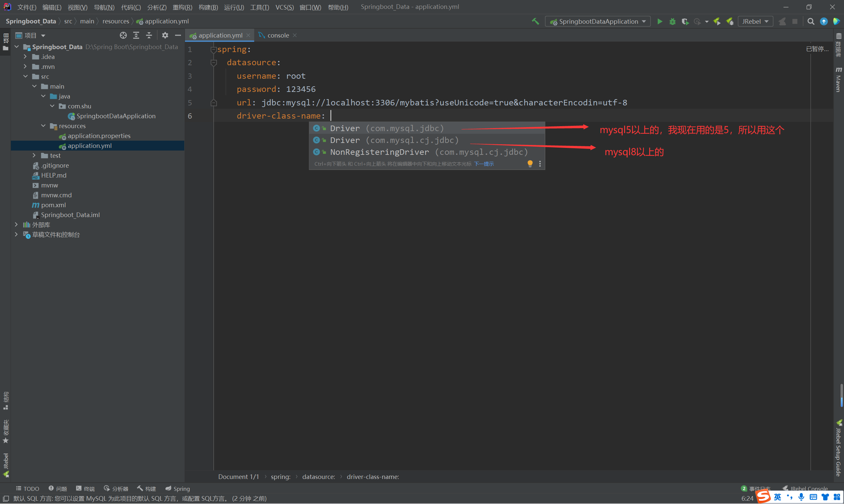Click the green Run button
This screenshot has width=844, height=504.
pyautogui.click(x=659, y=21)
